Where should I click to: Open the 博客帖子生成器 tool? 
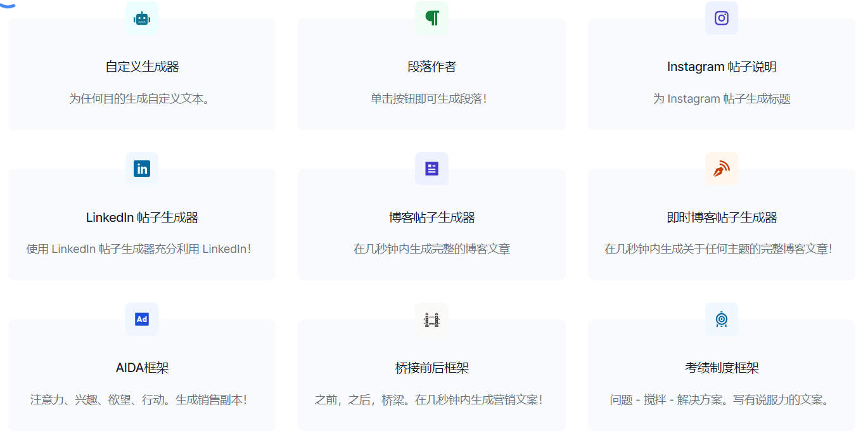[x=431, y=217]
